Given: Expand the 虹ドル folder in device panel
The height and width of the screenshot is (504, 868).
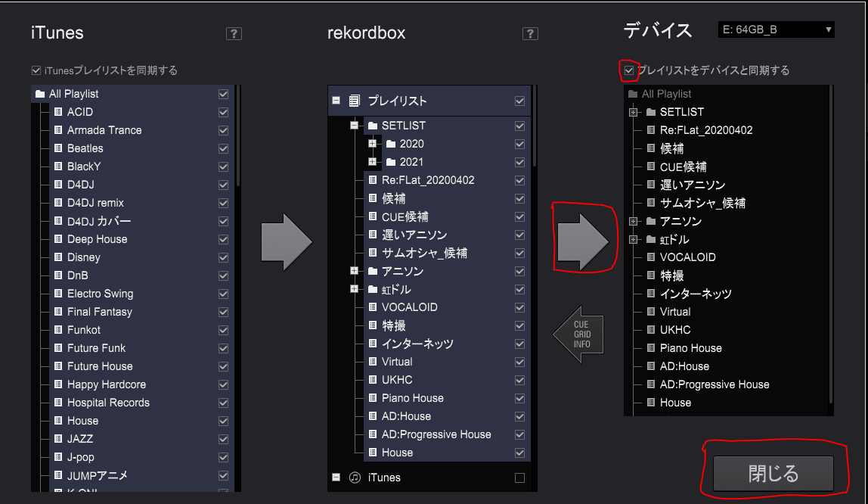Looking at the screenshot, I should click(634, 240).
